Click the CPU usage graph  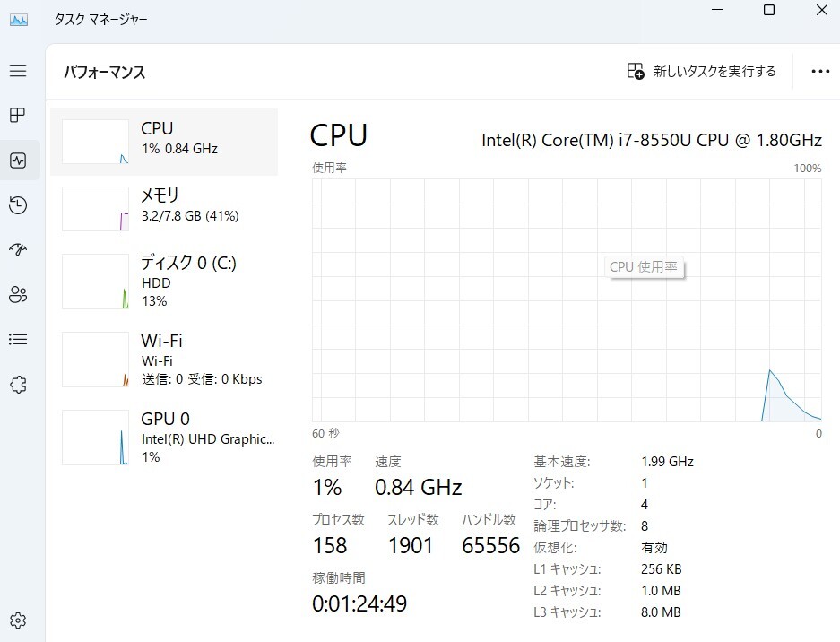click(567, 299)
